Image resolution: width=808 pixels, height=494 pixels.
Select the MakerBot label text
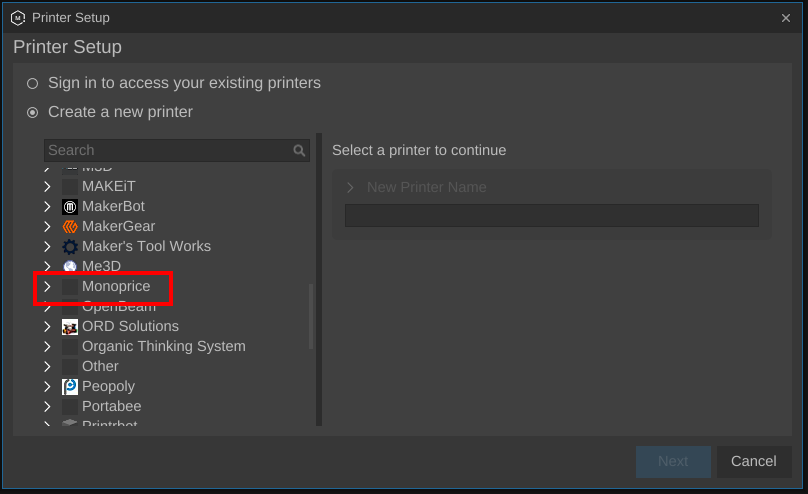tap(113, 207)
